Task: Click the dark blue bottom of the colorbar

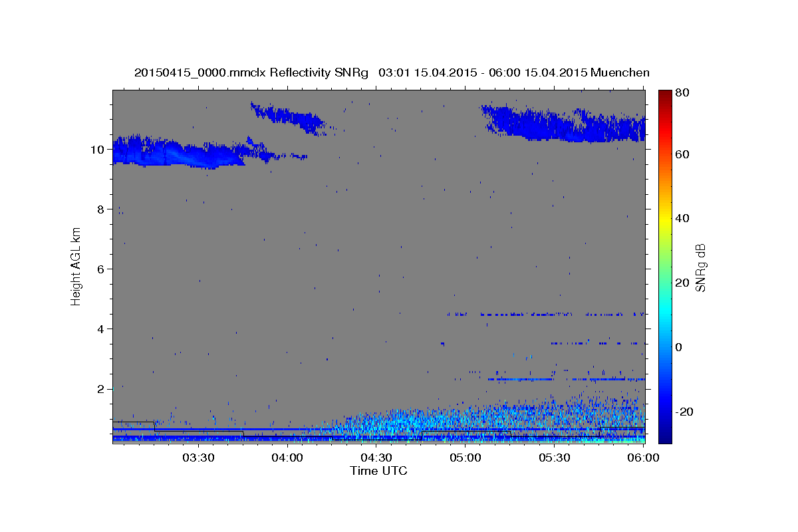Action: [665, 438]
